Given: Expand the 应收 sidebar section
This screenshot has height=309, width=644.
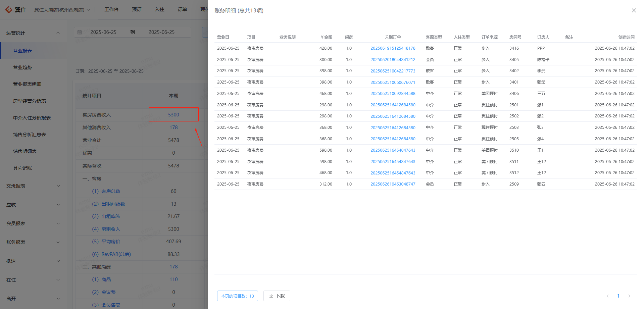Looking at the screenshot, I should (33, 205).
